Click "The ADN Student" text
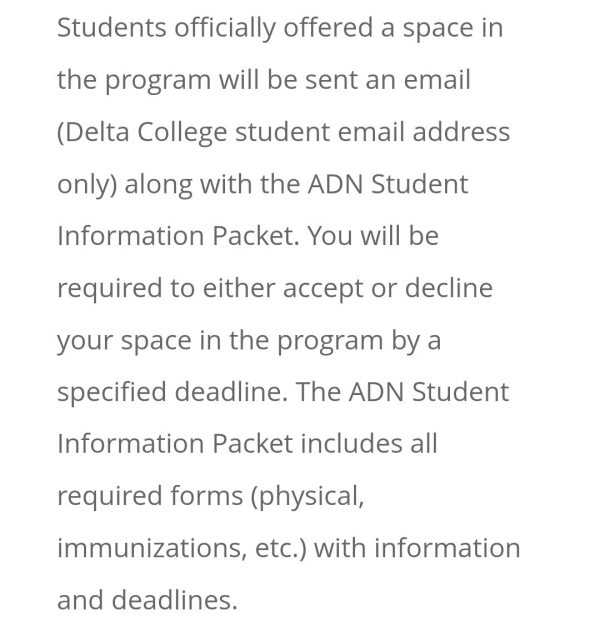Screen dimensions: 600x630 403,392
